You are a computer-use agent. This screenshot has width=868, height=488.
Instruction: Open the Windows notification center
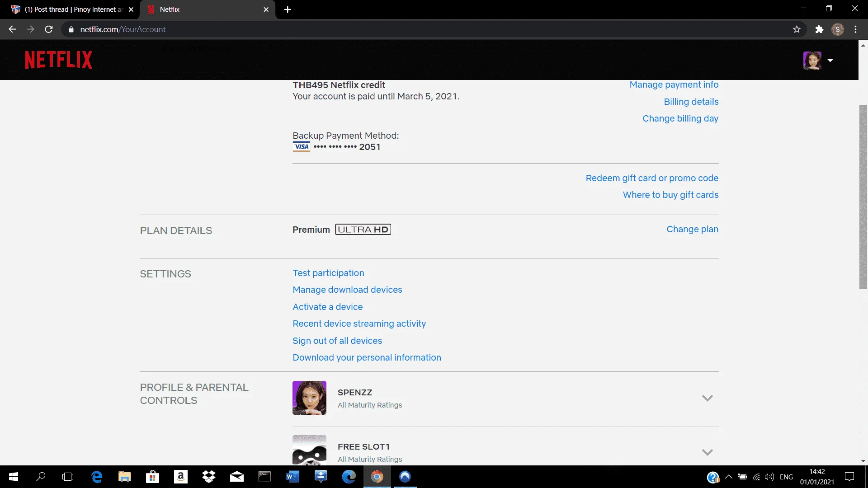click(x=849, y=477)
